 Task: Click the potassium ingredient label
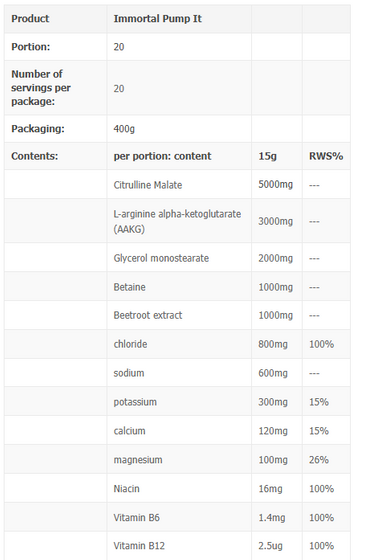coord(135,402)
